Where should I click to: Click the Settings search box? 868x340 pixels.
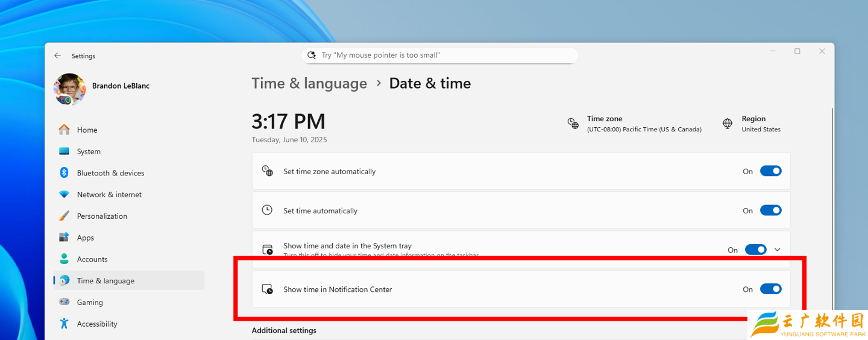439,55
